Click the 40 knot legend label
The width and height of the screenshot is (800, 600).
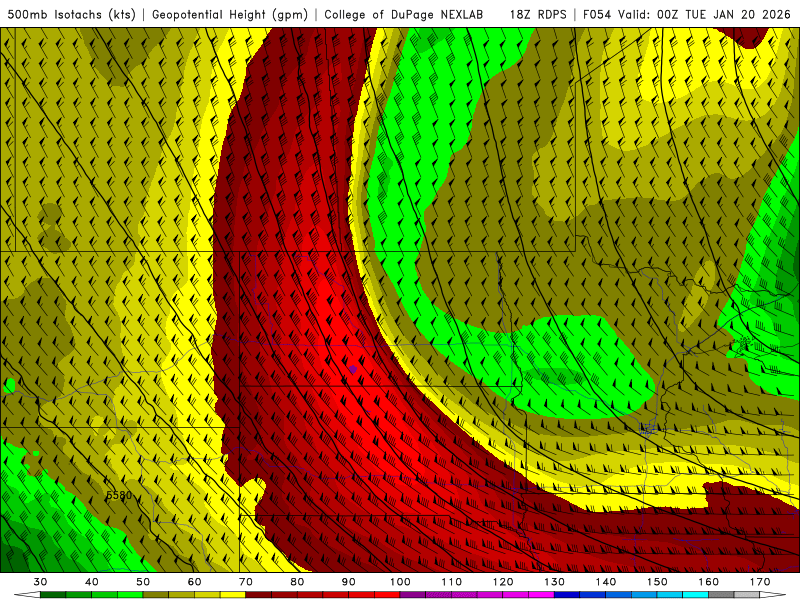92,582
